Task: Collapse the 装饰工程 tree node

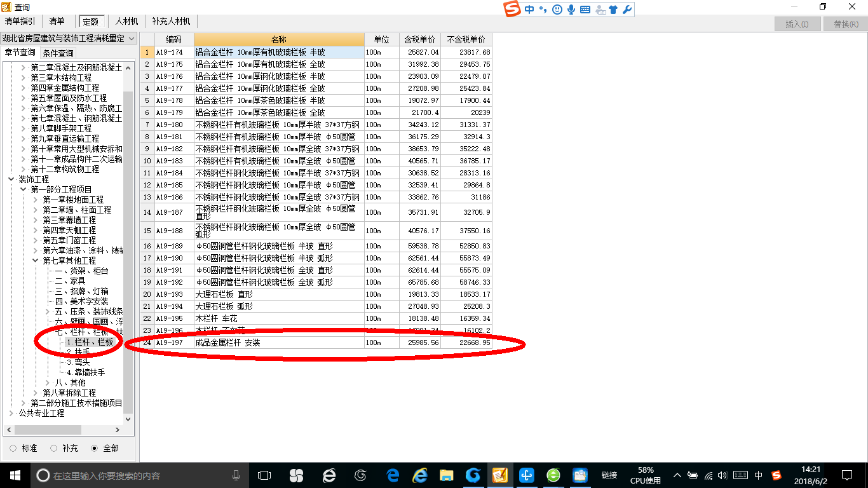Action: click(x=11, y=180)
